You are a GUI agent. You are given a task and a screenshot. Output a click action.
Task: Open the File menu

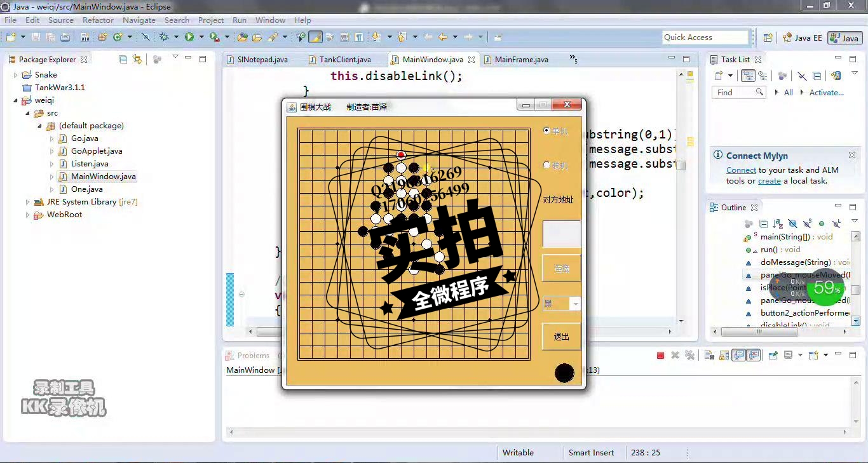[x=10, y=20]
